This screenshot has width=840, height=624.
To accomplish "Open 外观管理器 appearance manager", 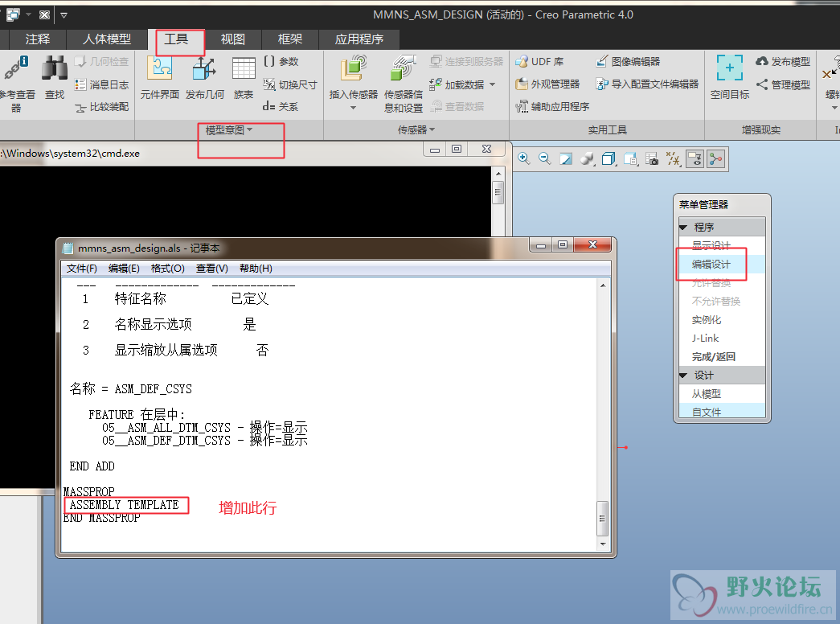I will point(547,84).
